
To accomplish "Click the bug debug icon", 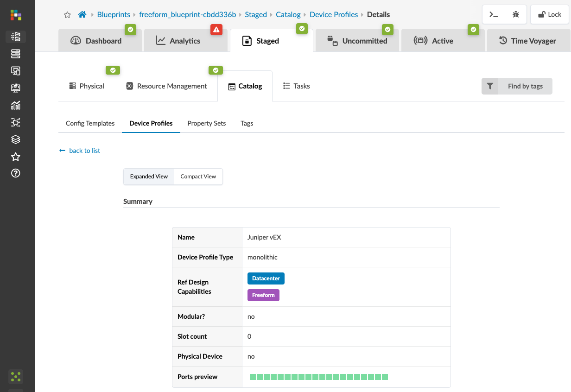I will pyautogui.click(x=516, y=14).
